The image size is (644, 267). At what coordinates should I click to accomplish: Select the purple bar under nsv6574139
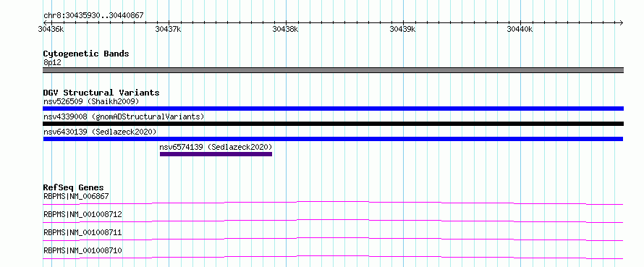point(216,154)
